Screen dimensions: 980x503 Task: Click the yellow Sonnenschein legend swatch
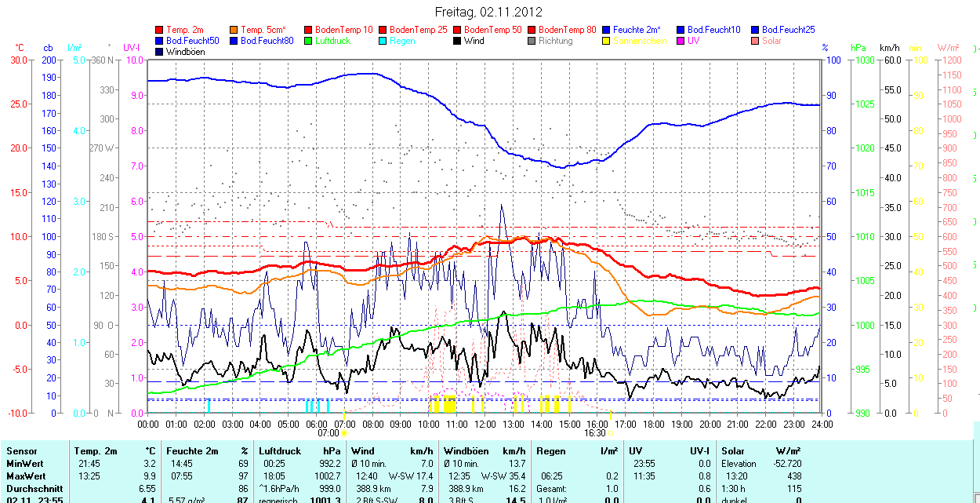pos(606,41)
